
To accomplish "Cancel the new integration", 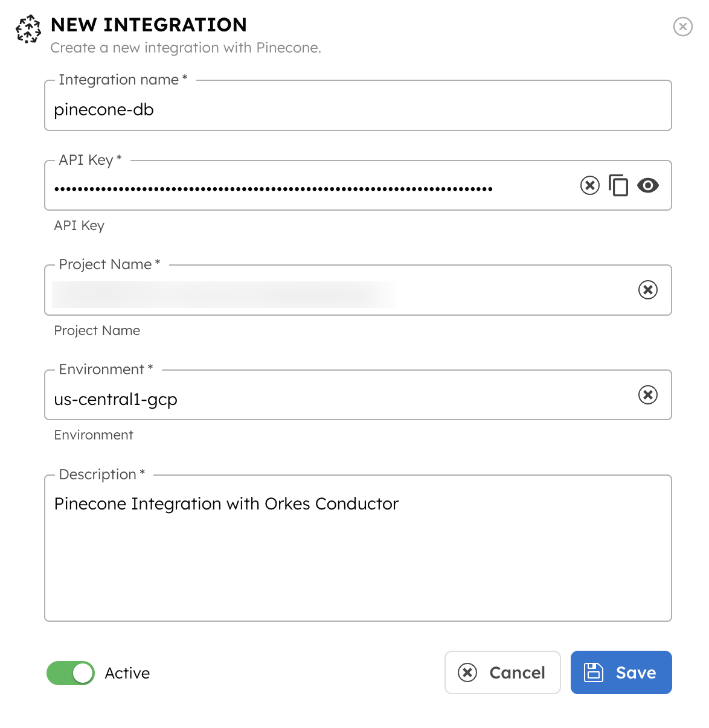I will tap(502, 672).
